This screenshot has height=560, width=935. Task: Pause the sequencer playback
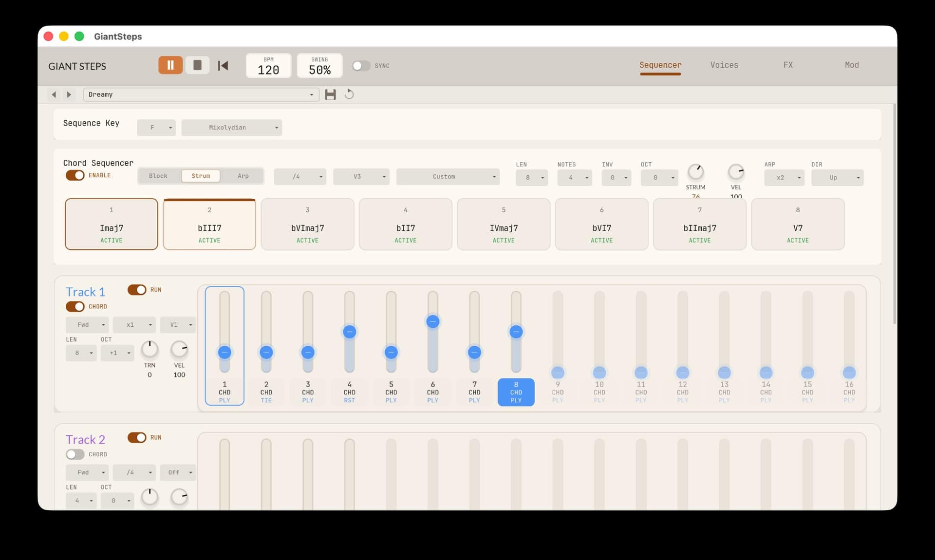tap(170, 65)
